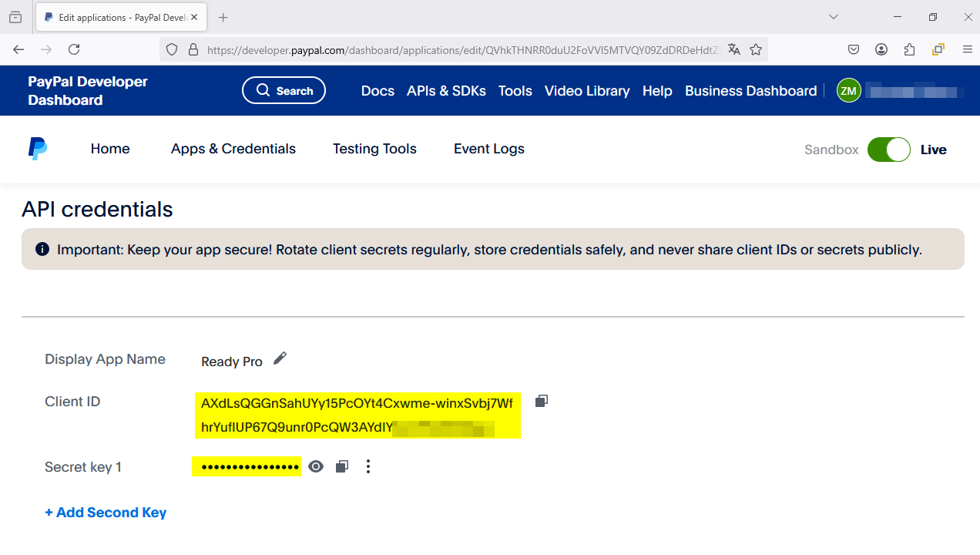This screenshot has width=980, height=555.
Task: Click the Ready Pro app name text
Action: [x=232, y=362]
